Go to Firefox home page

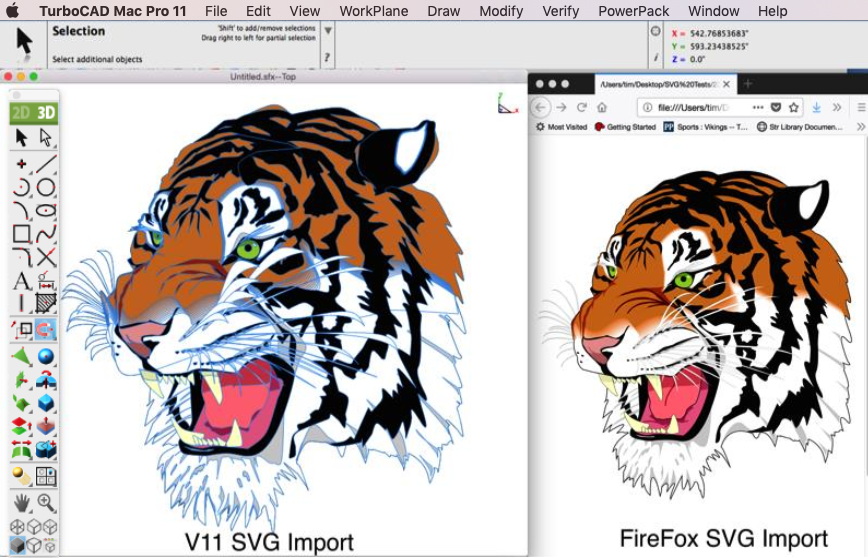602,107
